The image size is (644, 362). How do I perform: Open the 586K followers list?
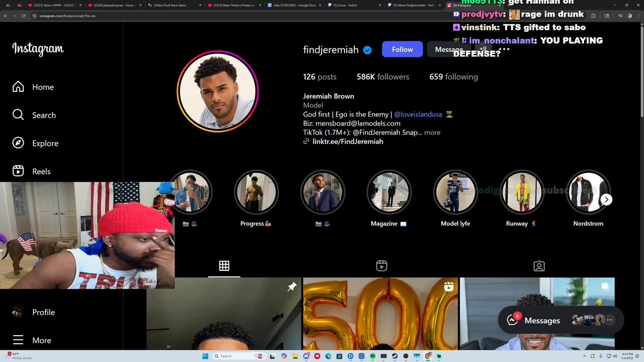383,77
